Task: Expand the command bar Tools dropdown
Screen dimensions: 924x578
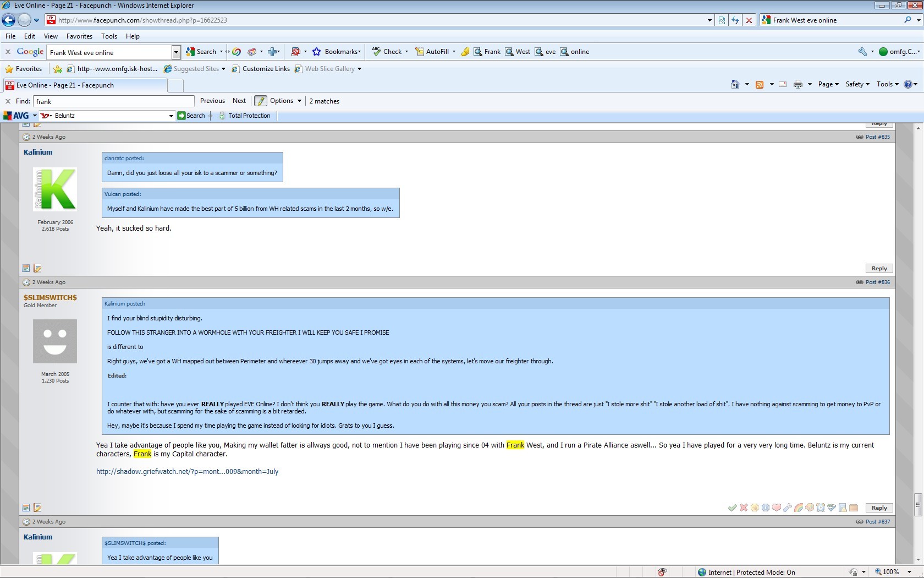Action: [x=887, y=84]
